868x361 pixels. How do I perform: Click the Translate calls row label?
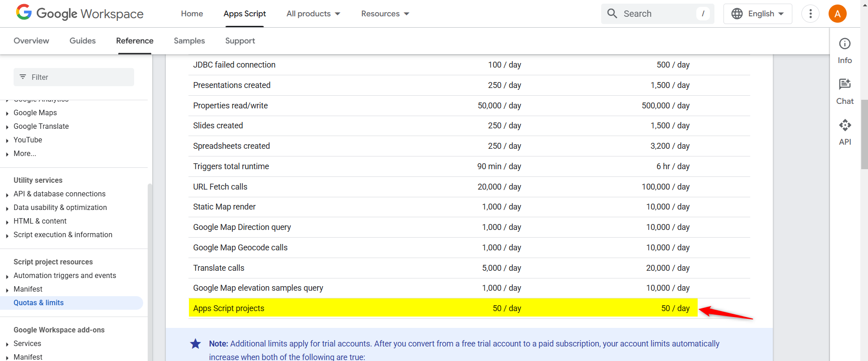click(218, 268)
